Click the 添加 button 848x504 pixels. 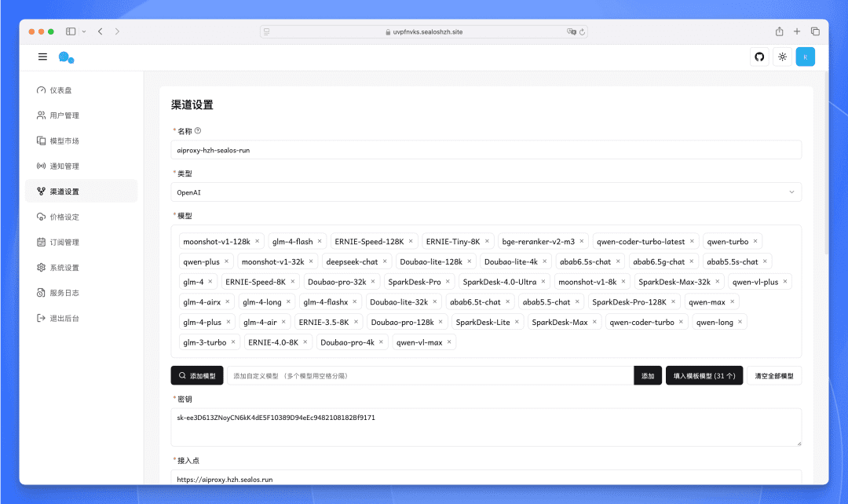tap(647, 375)
